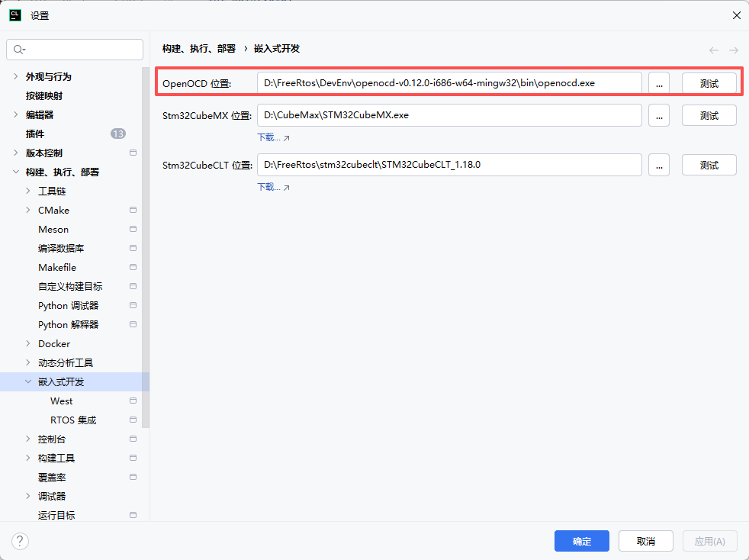Click the project-level icon beside 控制台
Screen dimensions: 749x560
pyautogui.click(x=133, y=439)
